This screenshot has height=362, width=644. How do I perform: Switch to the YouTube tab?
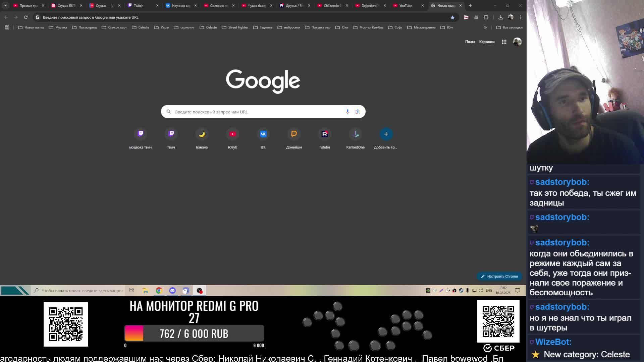click(x=406, y=6)
